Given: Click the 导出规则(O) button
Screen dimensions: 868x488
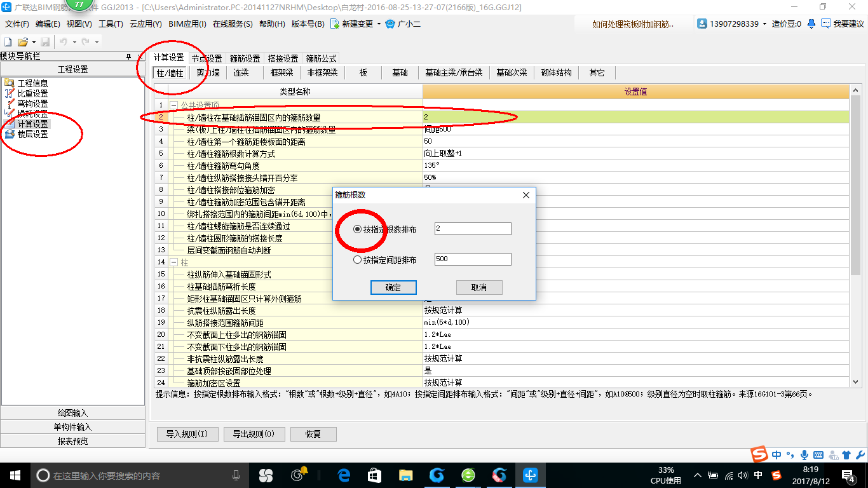Looking at the screenshot, I should [254, 434].
